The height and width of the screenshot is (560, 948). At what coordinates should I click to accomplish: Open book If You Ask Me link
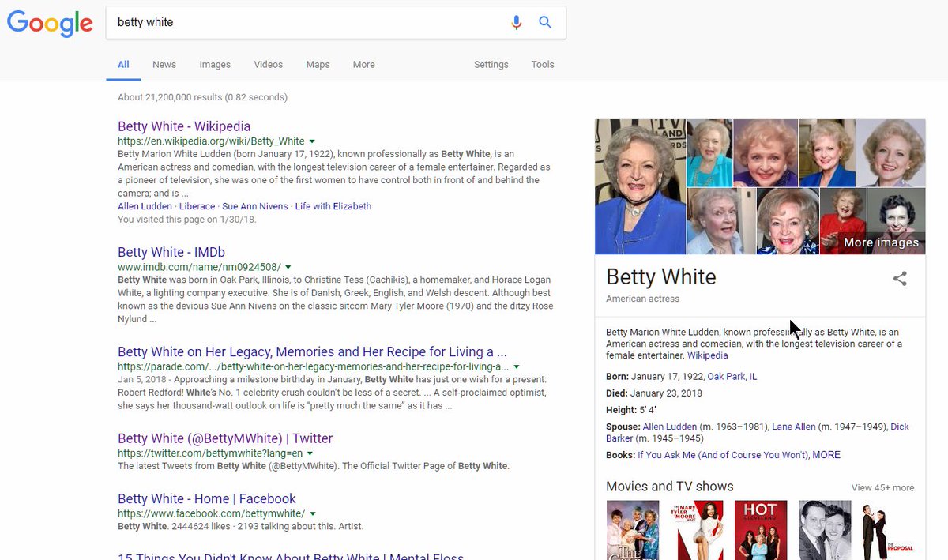pyautogui.click(x=723, y=455)
